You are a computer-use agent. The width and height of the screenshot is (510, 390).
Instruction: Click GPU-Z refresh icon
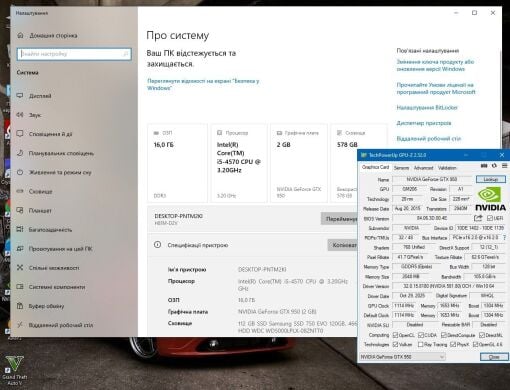point(494,166)
